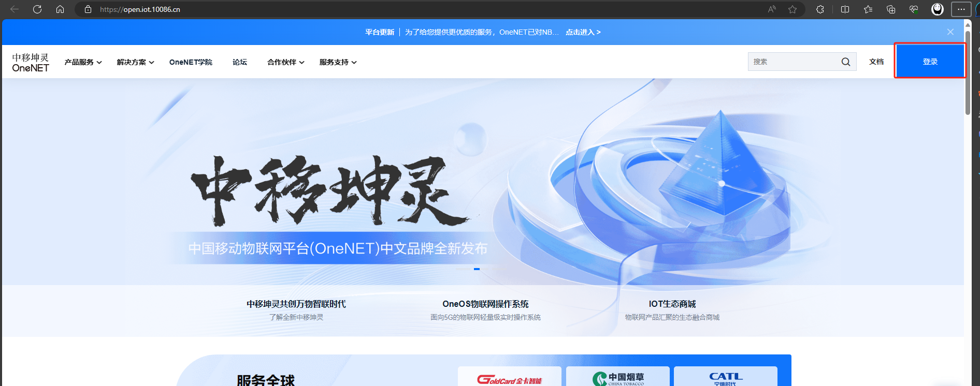Click the blue 登录 button

930,62
